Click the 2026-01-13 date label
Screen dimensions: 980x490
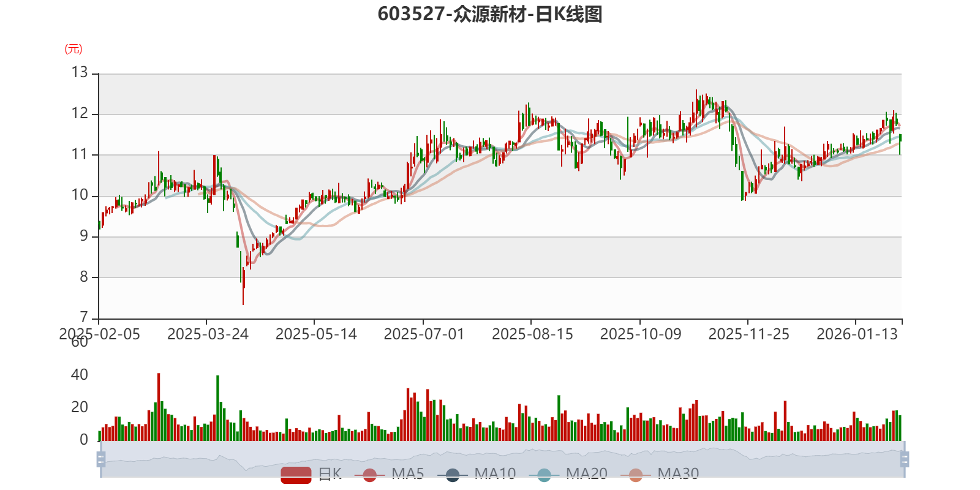click(x=857, y=334)
